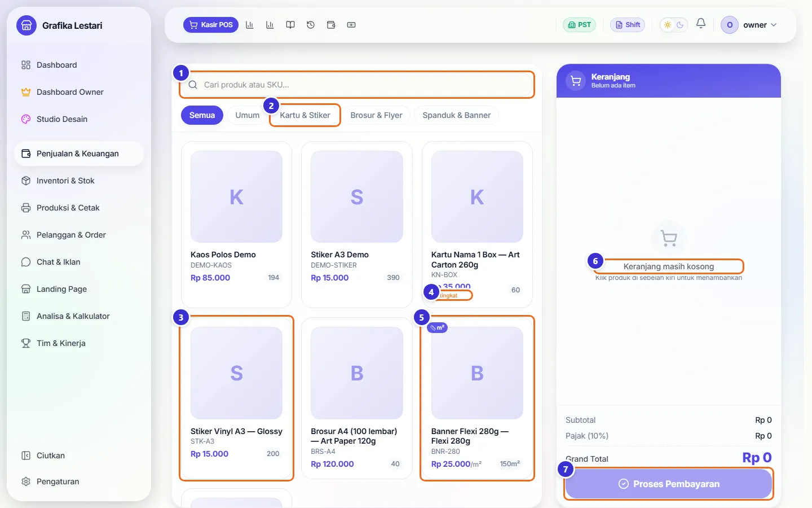Click the Inventori & Stok box icon
The image size is (812, 508).
click(26, 181)
